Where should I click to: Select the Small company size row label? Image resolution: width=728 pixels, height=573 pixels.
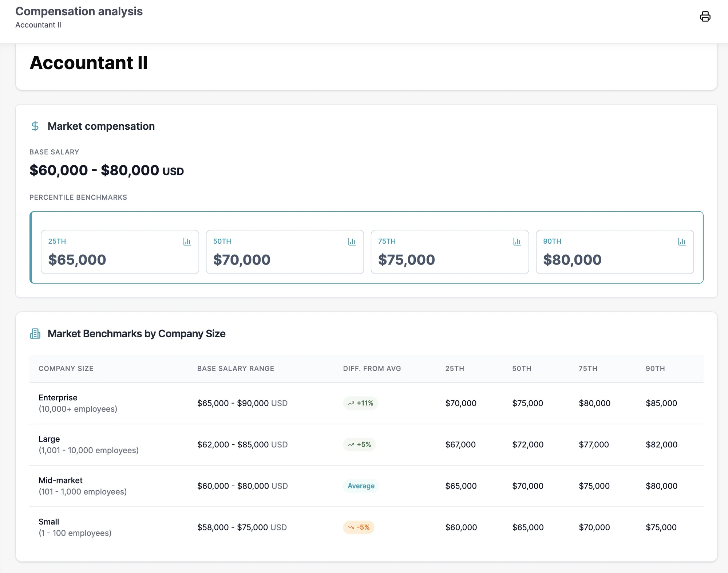click(x=75, y=527)
